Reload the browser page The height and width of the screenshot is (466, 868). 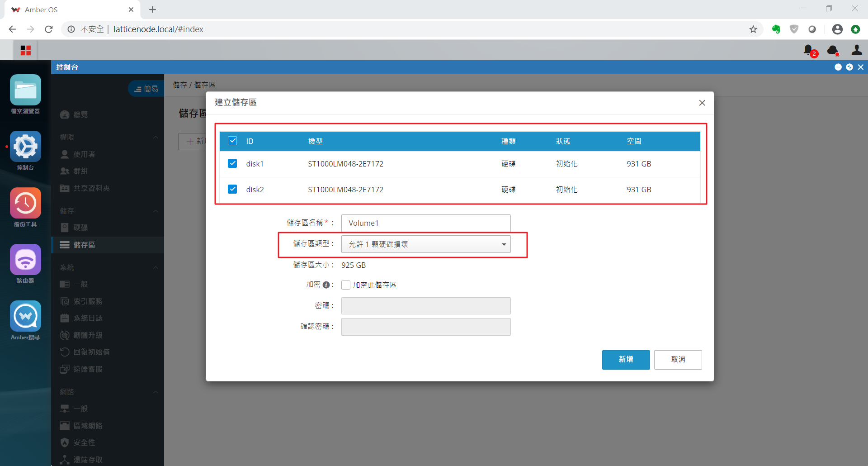click(49, 29)
